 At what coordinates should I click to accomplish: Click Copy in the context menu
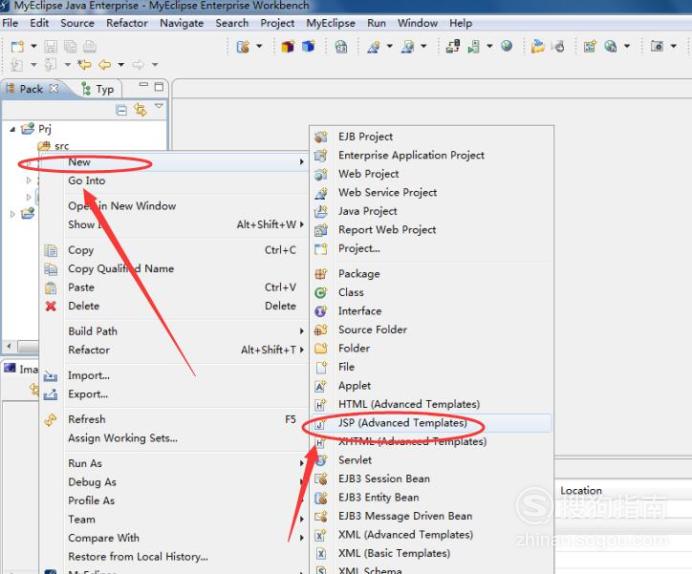(x=174, y=250)
